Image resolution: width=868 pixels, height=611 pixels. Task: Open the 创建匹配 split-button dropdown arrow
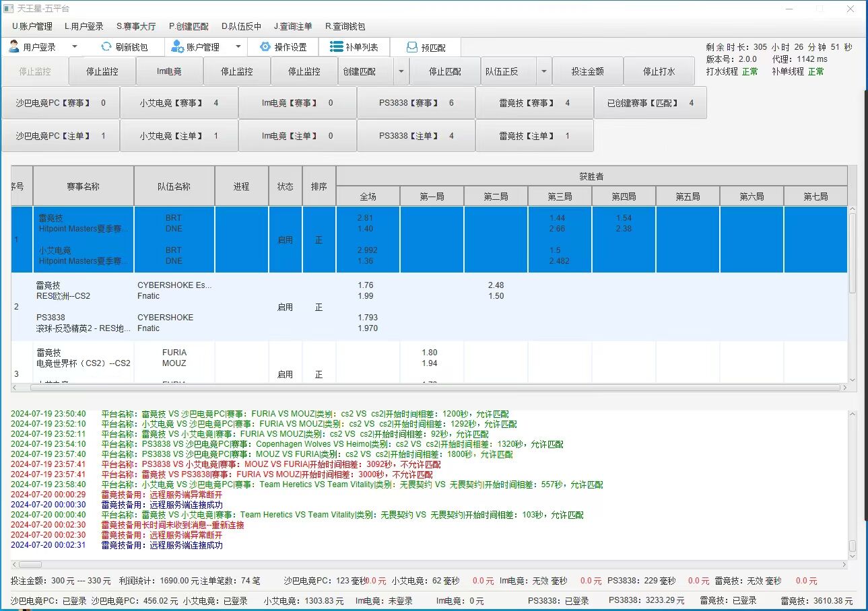[x=401, y=71]
